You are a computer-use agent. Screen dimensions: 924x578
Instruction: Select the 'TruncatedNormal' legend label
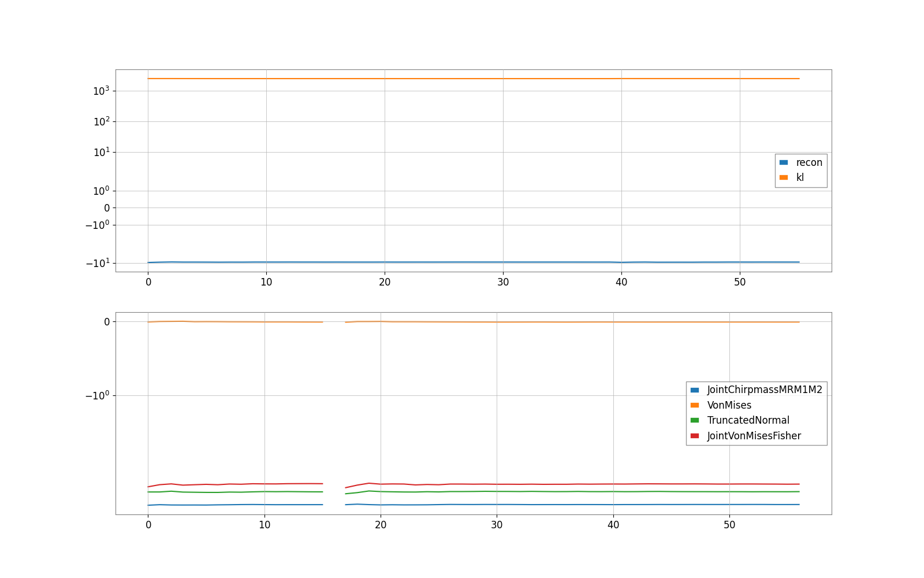pos(748,420)
